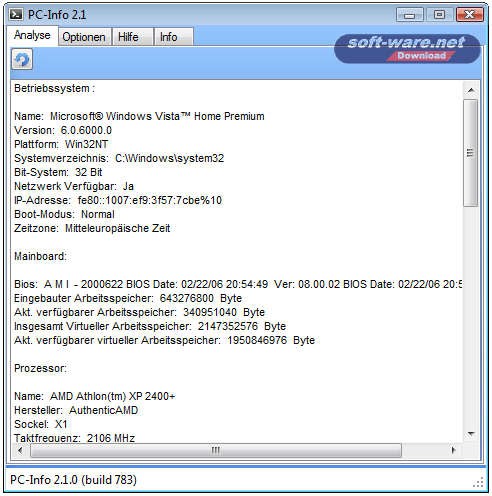The image size is (492, 496).
Task: Click the line with value 340951040 Byte
Action: tap(139, 312)
